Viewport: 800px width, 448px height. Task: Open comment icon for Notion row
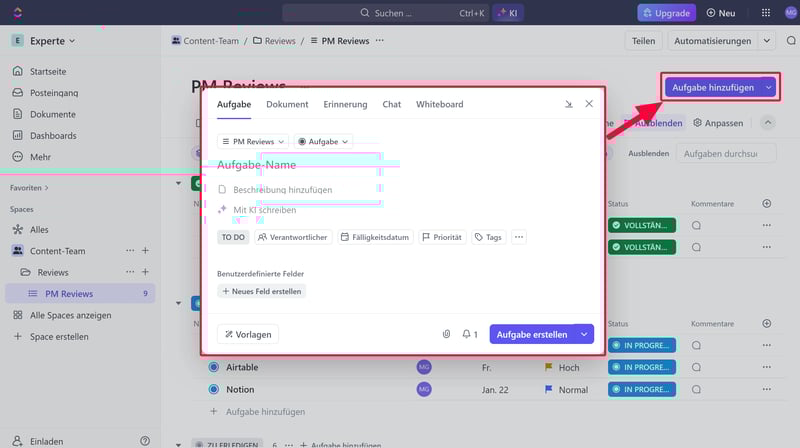(696, 389)
